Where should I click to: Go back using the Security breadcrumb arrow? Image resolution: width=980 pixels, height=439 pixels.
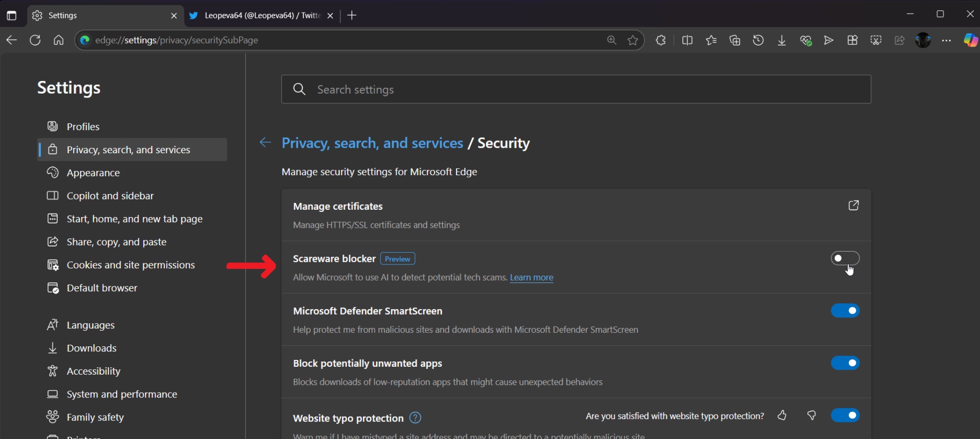click(x=265, y=142)
